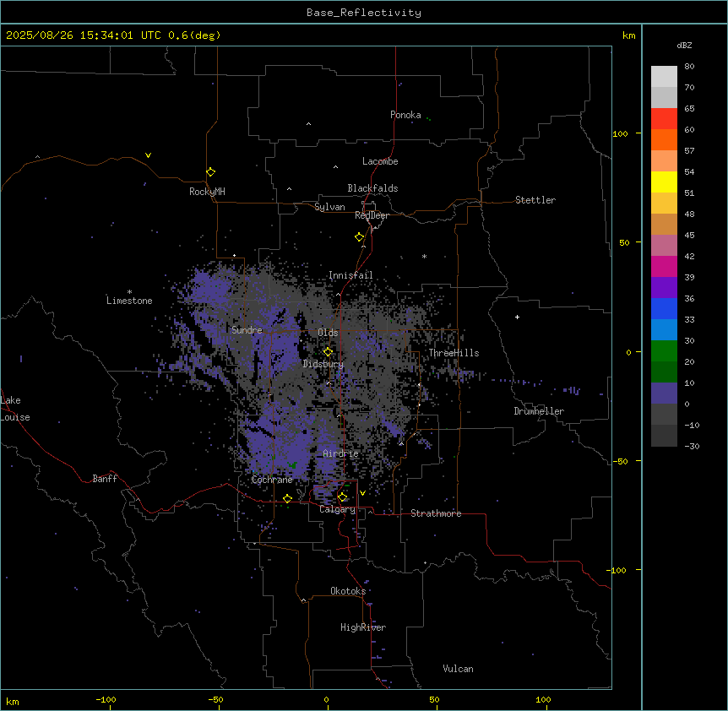Click the Banff town label

tap(105, 479)
